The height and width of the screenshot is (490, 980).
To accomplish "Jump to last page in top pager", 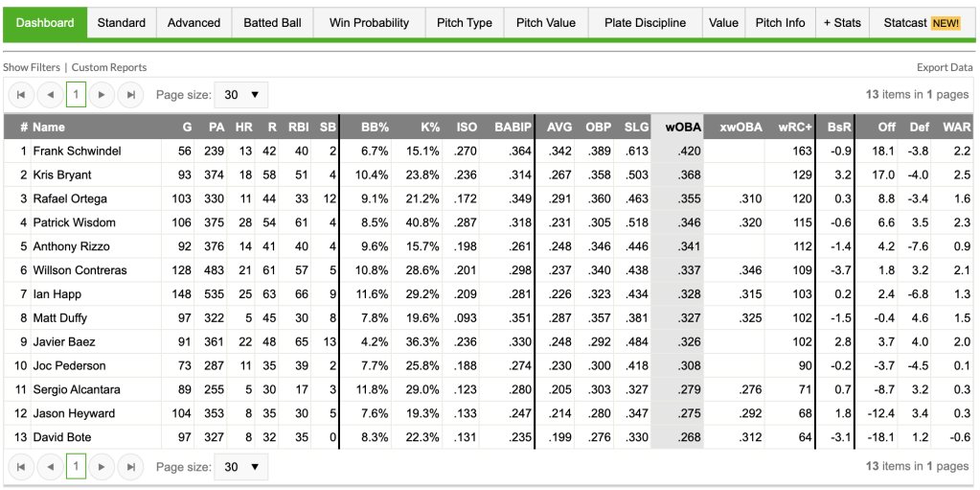I will 131,95.
